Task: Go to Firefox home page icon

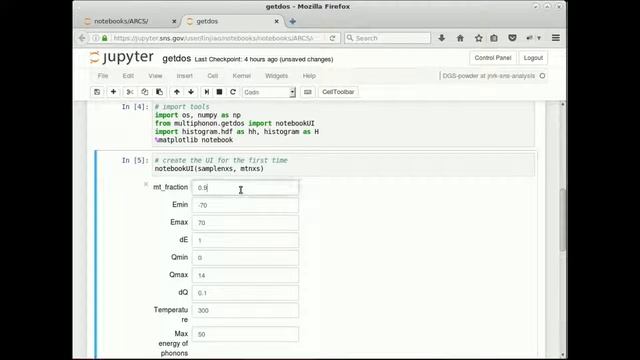Action: tap(460, 38)
